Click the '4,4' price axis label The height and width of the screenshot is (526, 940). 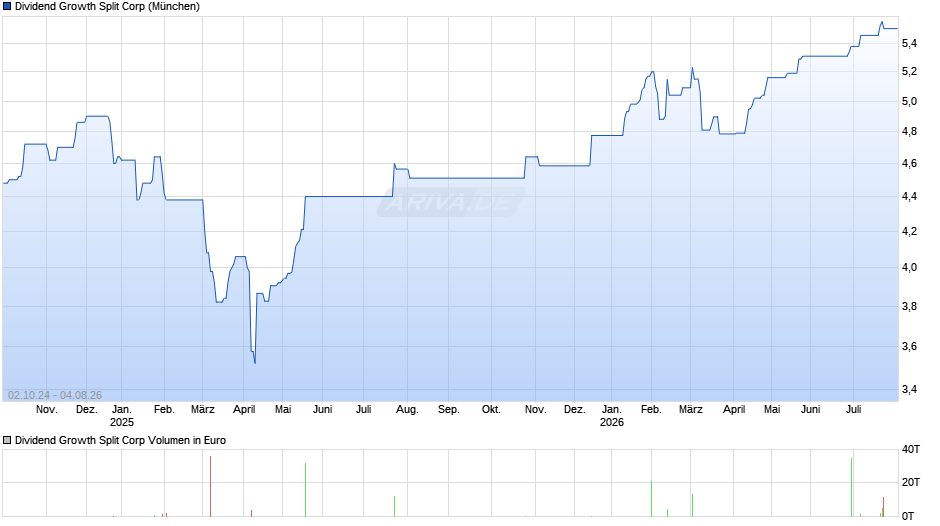909,197
